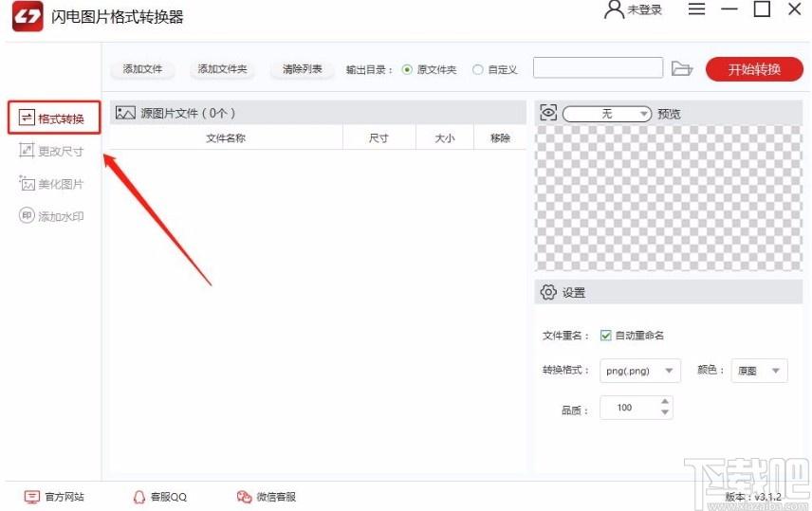
Task: Toggle the 自动重命名 checkbox
Action: tap(605, 336)
